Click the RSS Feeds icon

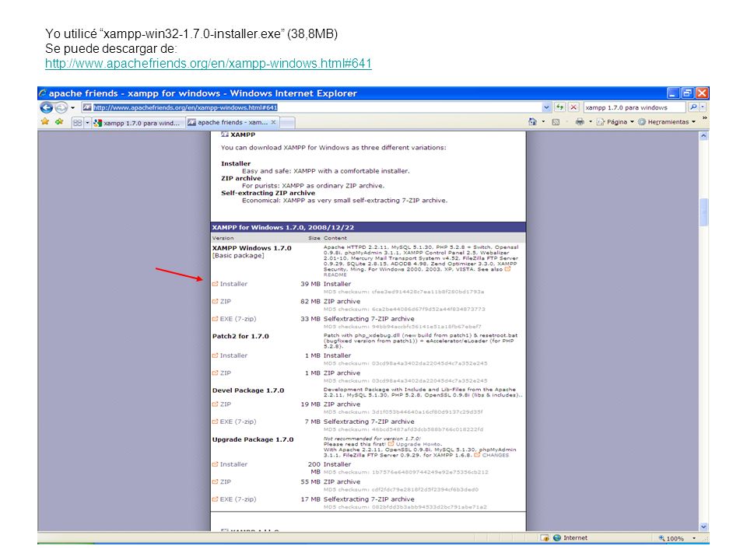[x=556, y=122]
